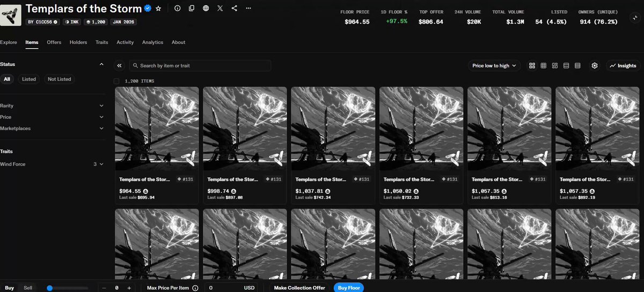Click the Make Collection Offer button
Viewport: 644px width, 292px height.
coord(299,288)
